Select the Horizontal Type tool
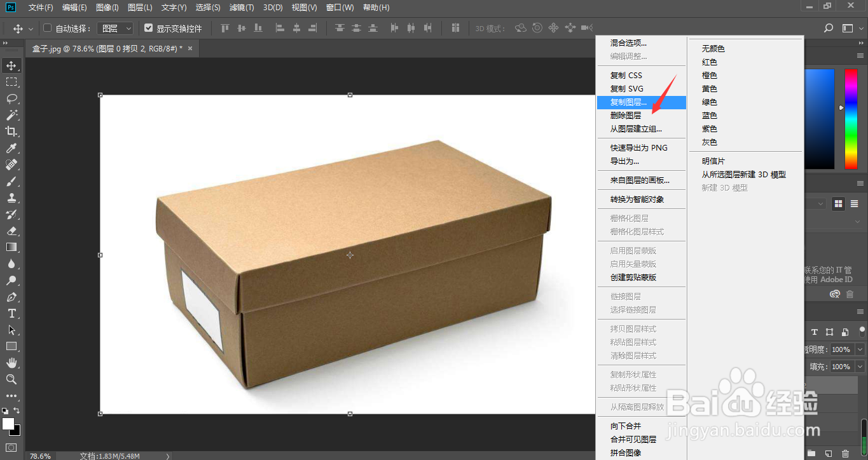This screenshot has height=460, width=868. [x=11, y=313]
